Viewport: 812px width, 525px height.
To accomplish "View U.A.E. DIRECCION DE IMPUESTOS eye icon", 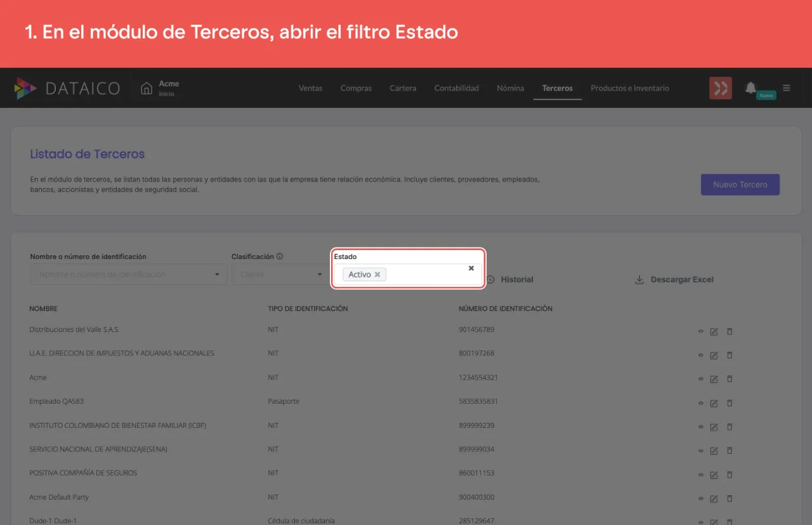I will point(701,355).
